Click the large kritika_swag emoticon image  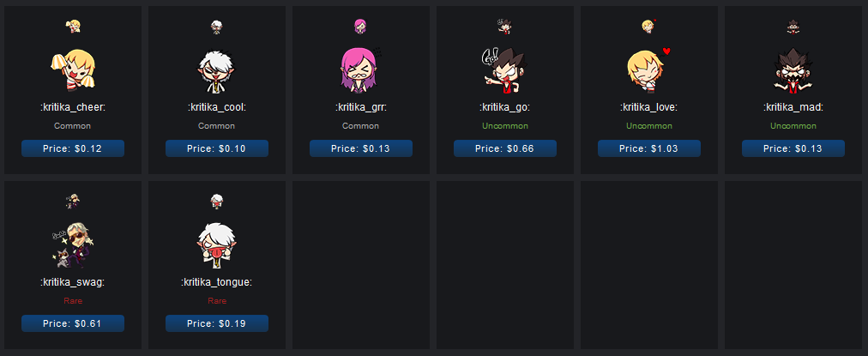(x=73, y=244)
